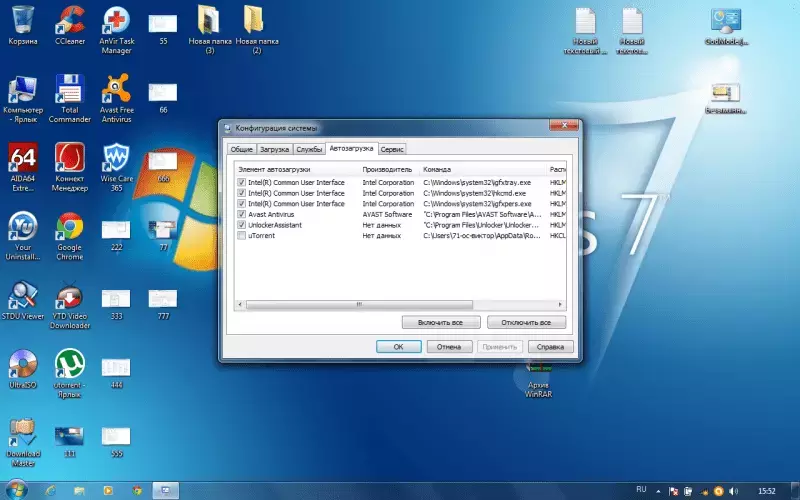Select the STDU Viewer icon
Screen dimensions: 800x500
23,301
